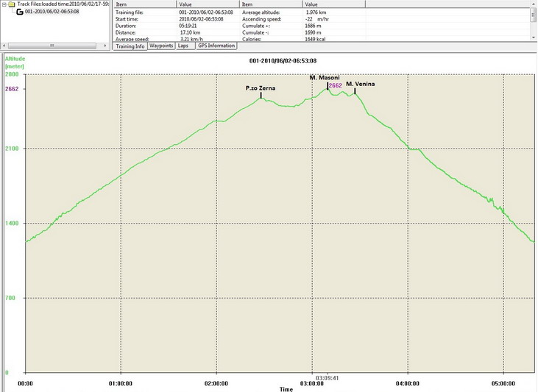Image resolution: width=538 pixels, height=392 pixels.
Task: Click the P.zo Zerna waypoint marker
Action: click(x=261, y=94)
